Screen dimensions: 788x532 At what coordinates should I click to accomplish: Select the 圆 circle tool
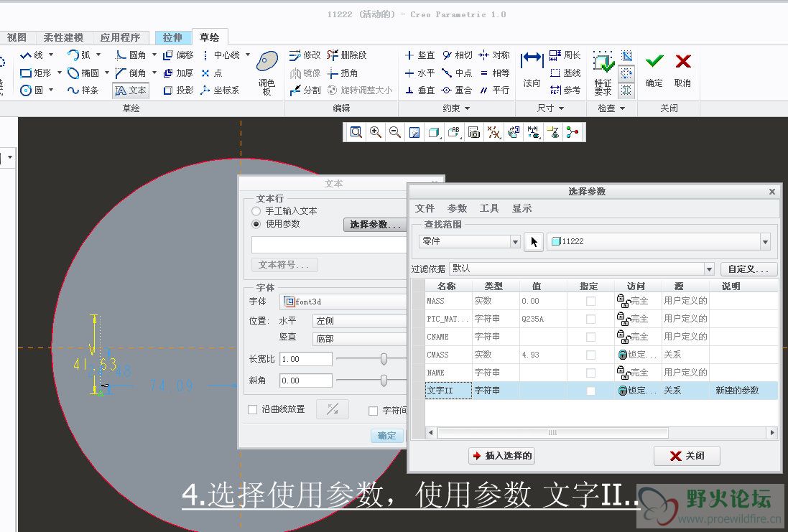pyautogui.click(x=32, y=90)
